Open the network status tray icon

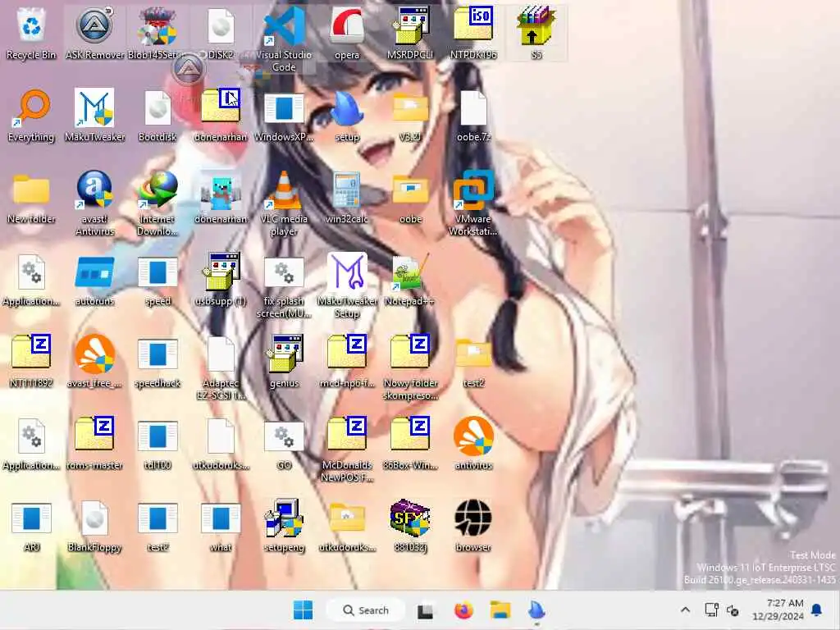711,609
